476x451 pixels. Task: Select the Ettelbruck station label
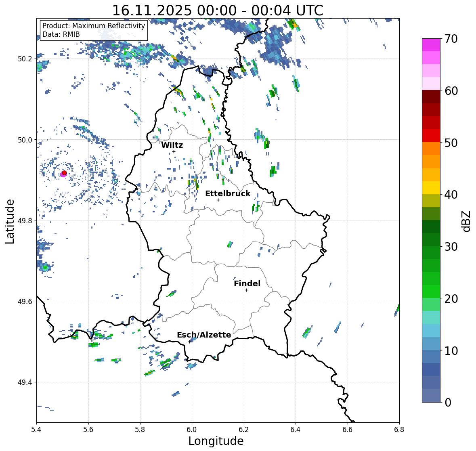pyautogui.click(x=228, y=194)
